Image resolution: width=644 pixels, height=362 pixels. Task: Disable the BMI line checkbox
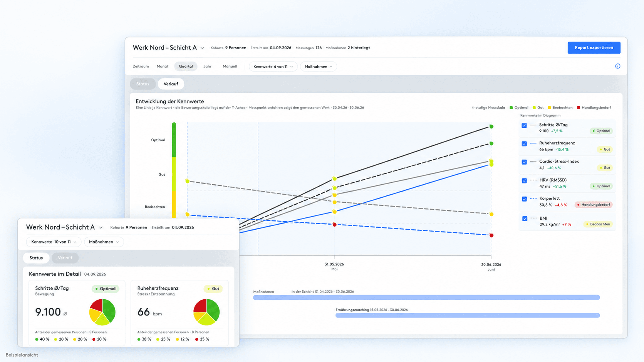(x=524, y=219)
